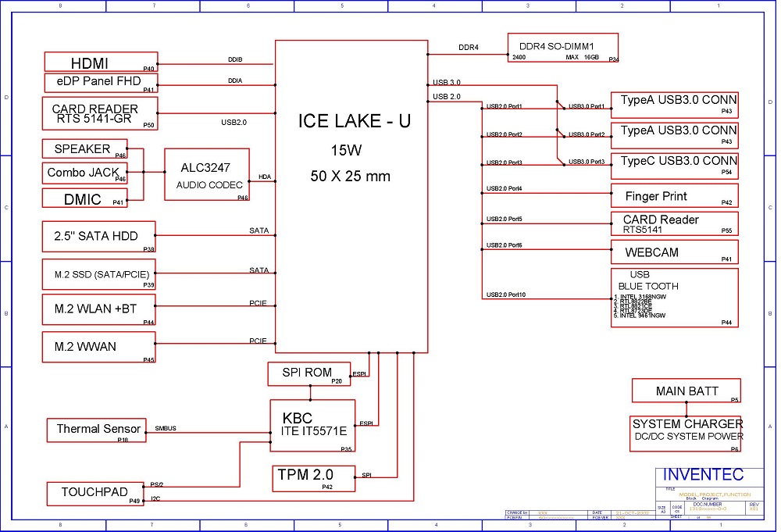This screenshot has width=781, height=532.
Task: Click the DMIC block
Action: coord(84,198)
